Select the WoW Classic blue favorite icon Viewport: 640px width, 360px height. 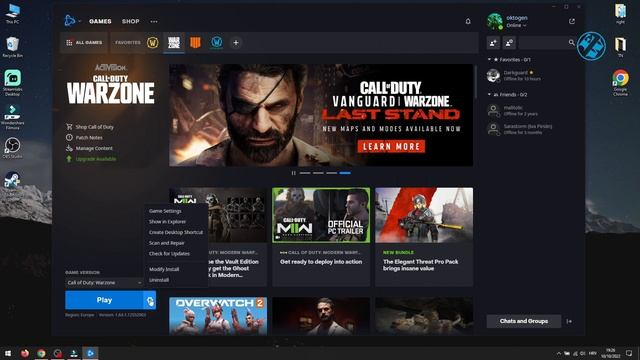(x=217, y=42)
